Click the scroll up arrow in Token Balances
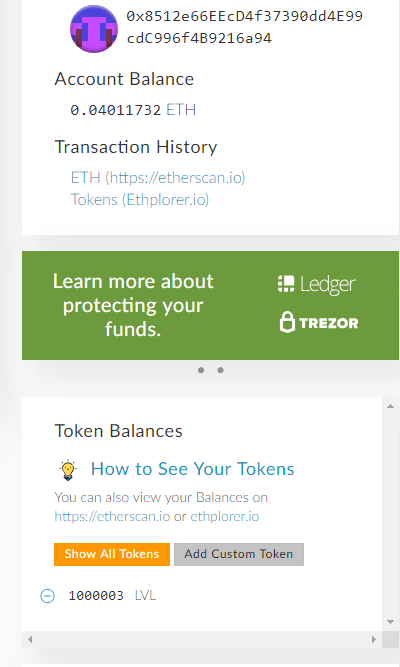This screenshot has width=400, height=667. click(390, 406)
